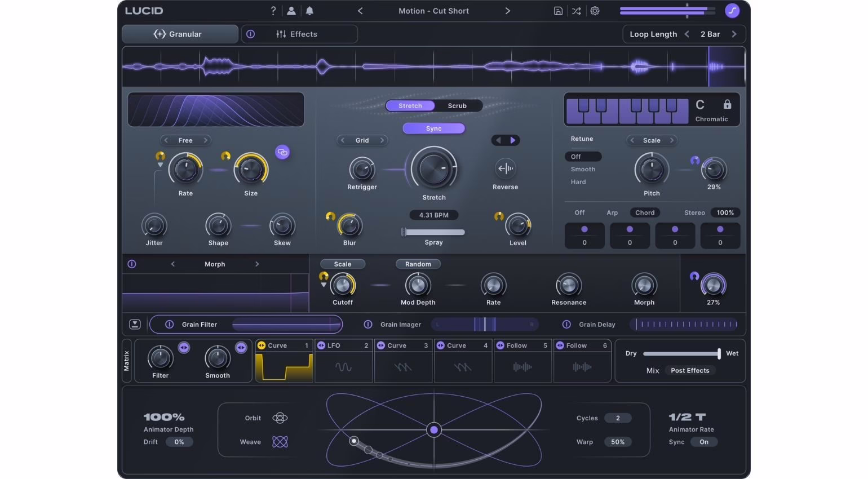
Task: Select the Weave animator shape icon
Action: [x=280, y=442]
